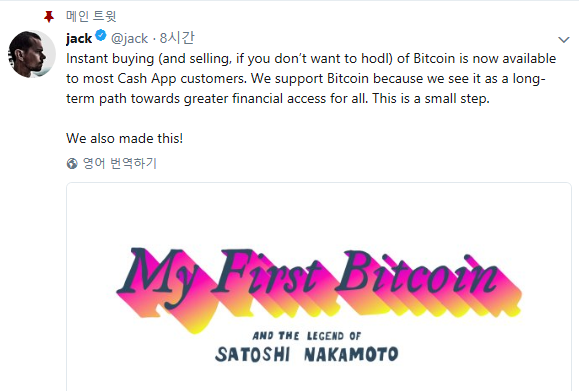Click the pink 'Bitcoin' word in the artwork
The image size is (579, 391).
click(428, 284)
